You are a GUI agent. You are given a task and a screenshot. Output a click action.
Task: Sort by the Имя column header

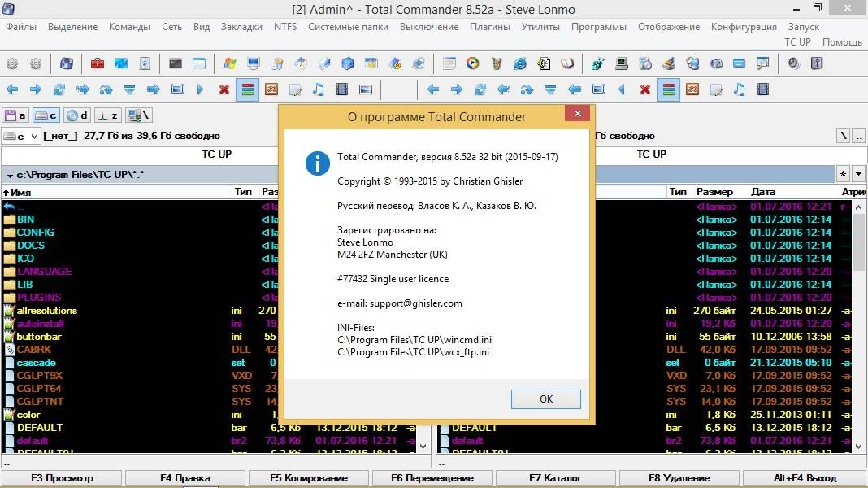116,192
